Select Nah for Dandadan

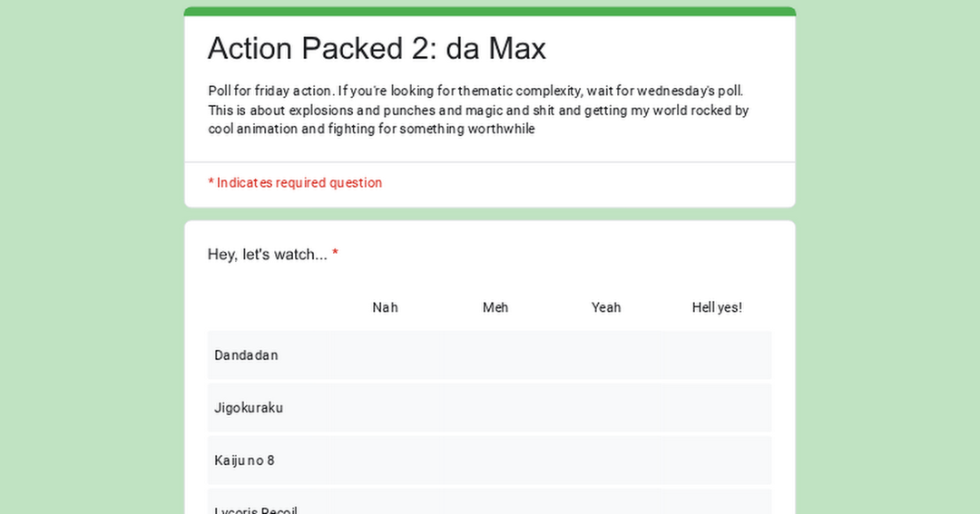tap(385, 355)
